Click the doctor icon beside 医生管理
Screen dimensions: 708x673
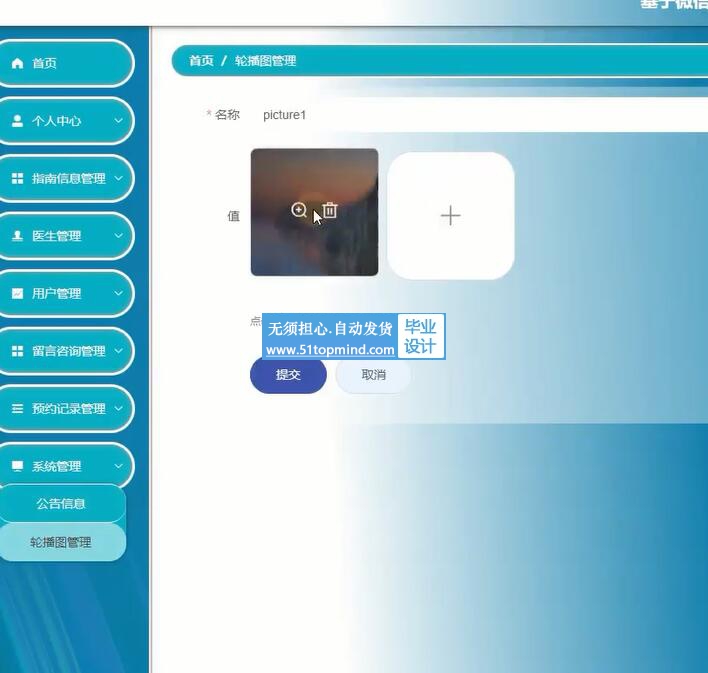click(17, 236)
